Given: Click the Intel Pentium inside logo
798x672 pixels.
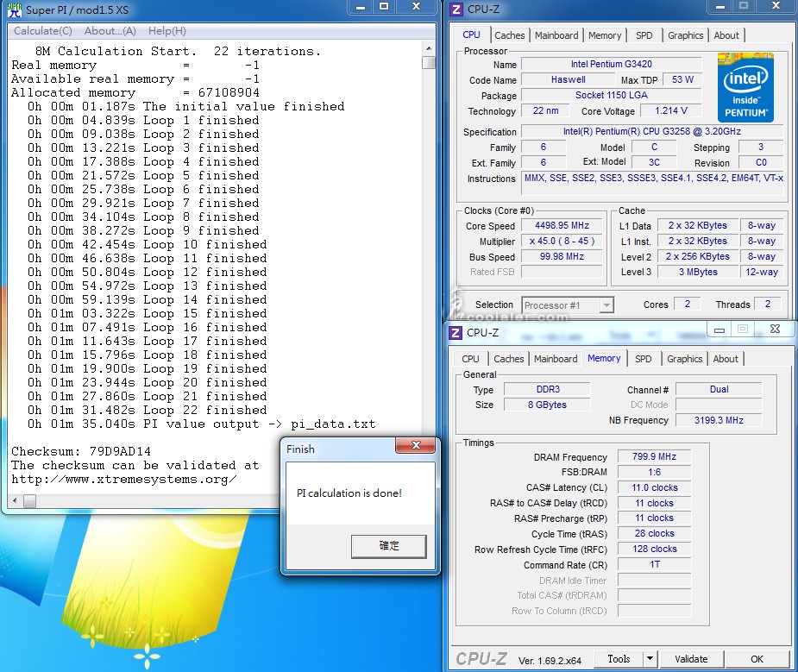Looking at the screenshot, I should (745, 87).
